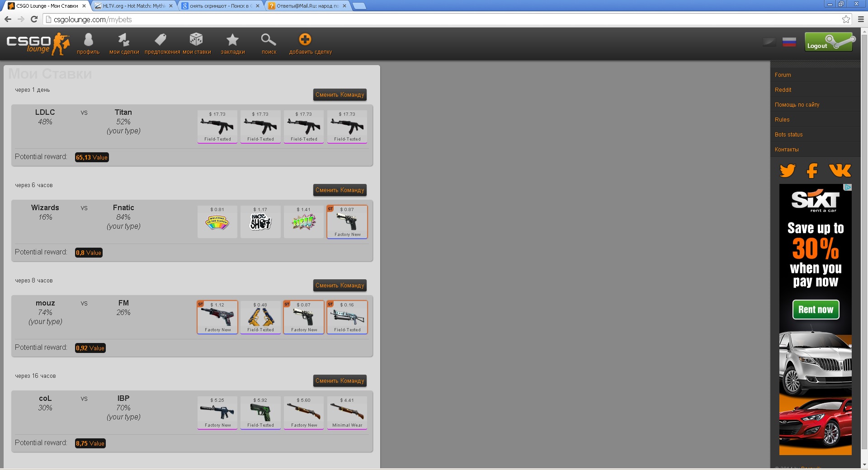
Task: Click 0,92 Value reward badge
Action: (x=90, y=348)
